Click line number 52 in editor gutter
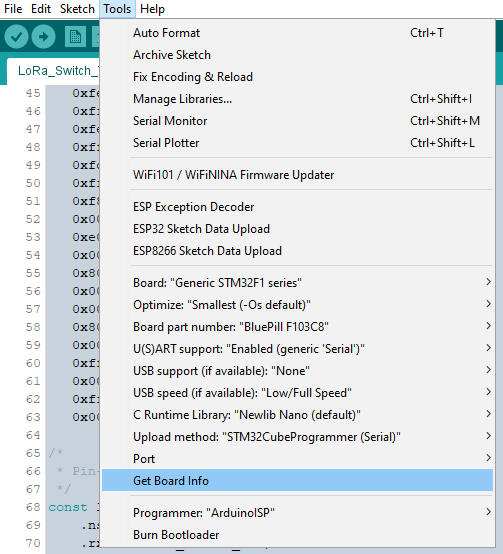This screenshot has width=503, height=554. click(x=33, y=219)
